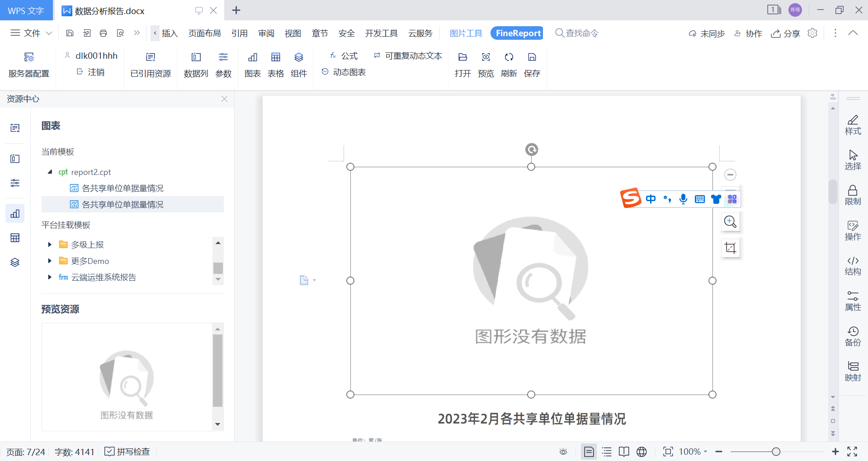
Task: Open the 样式 style pane
Action: (853, 125)
